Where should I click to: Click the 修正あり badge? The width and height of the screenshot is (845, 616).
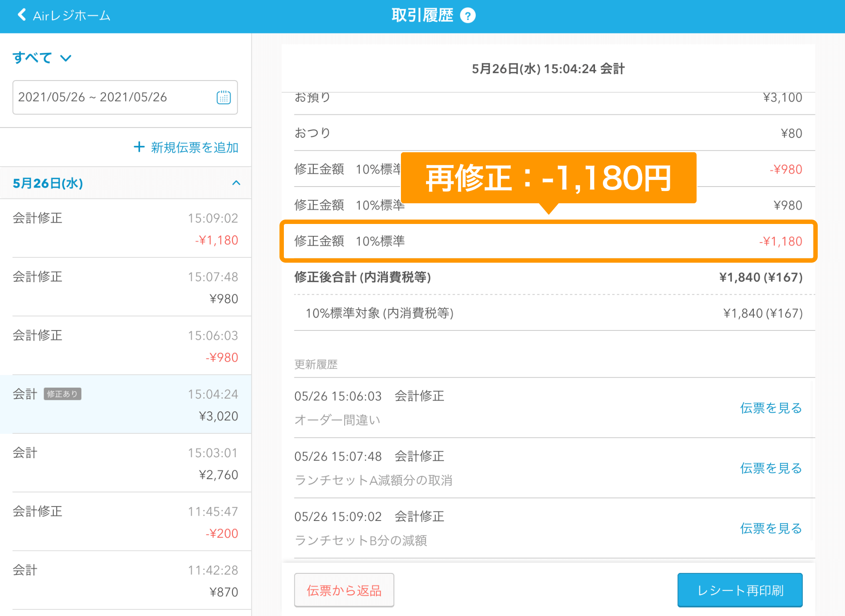pyautogui.click(x=62, y=394)
